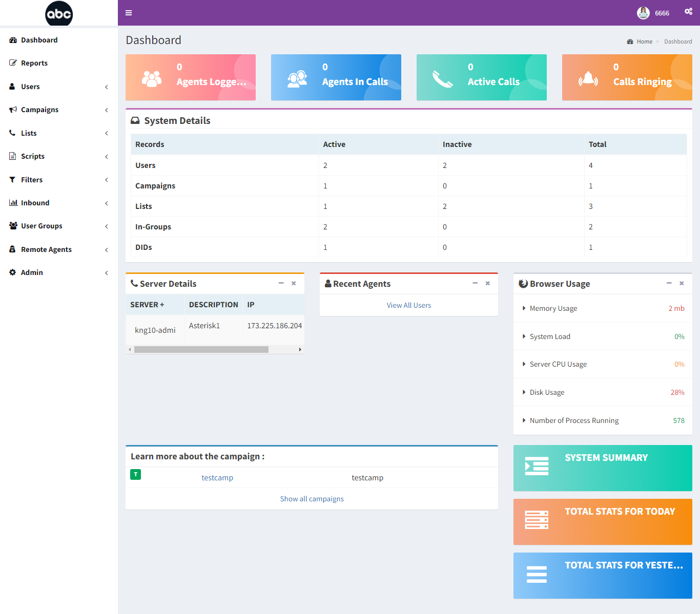
Task: Expand the Disk Usage row
Action: tap(603, 392)
